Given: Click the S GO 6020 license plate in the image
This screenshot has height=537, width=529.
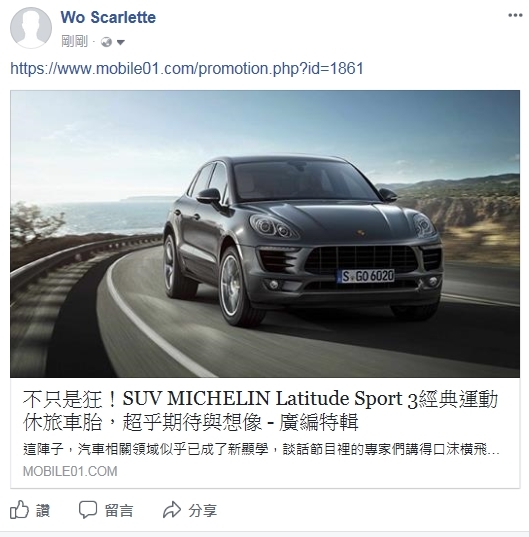Looking at the screenshot, I should pos(367,276).
